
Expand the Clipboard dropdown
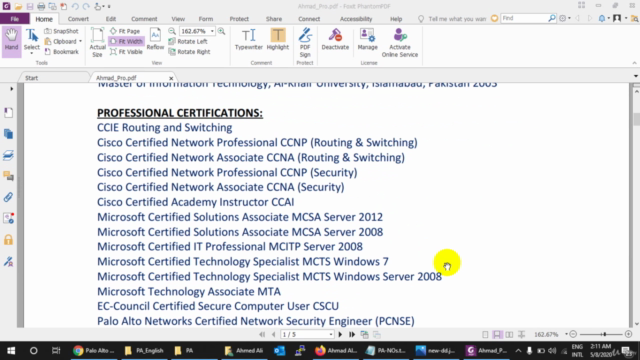[80, 41]
